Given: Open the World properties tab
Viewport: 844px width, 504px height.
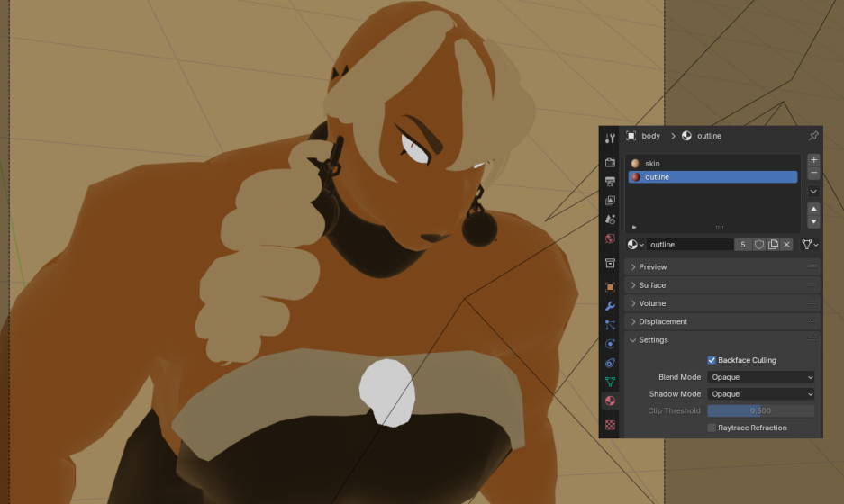Looking at the screenshot, I should 610,238.
